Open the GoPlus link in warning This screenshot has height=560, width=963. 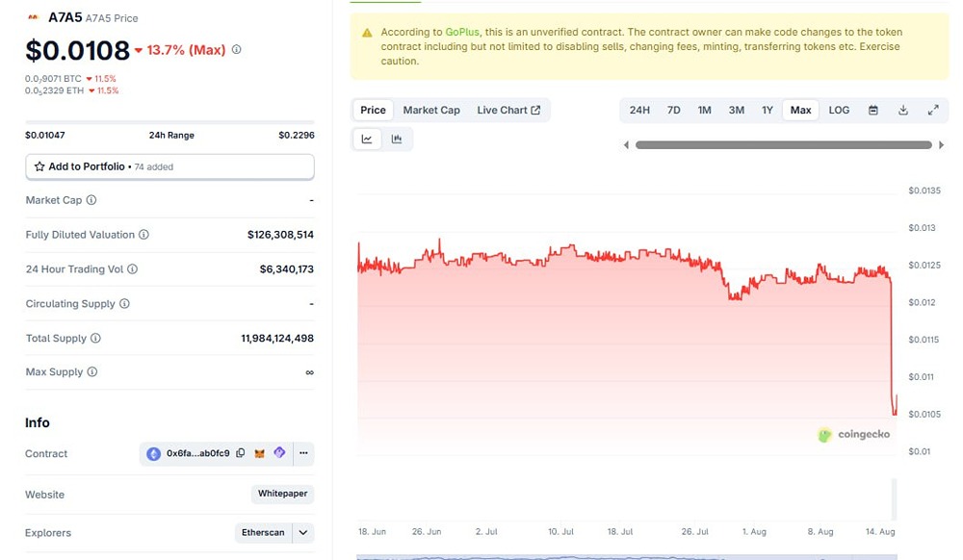click(x=462, y=33)
